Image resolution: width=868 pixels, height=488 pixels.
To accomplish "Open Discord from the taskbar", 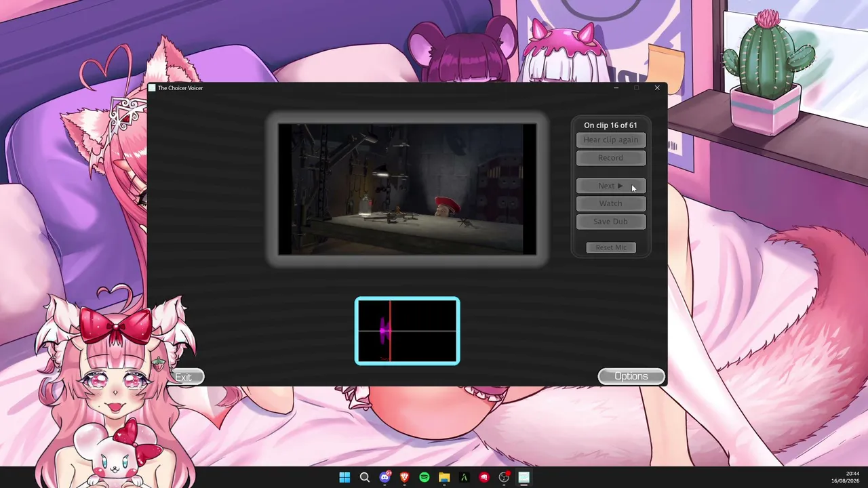I will [384, 477].
